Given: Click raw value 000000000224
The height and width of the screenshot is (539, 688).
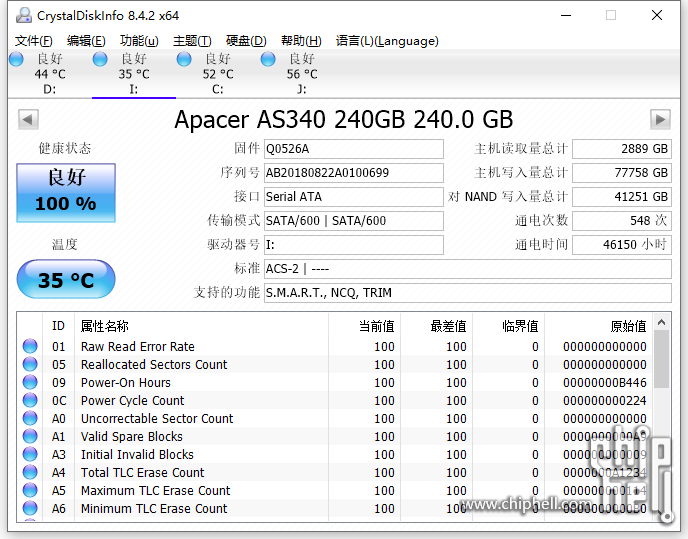Looking at the screenshot, I should [x=605, y=401].
